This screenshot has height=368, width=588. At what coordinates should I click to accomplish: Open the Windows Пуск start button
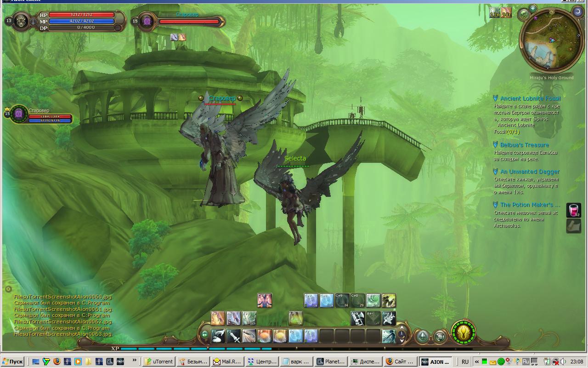12,362
